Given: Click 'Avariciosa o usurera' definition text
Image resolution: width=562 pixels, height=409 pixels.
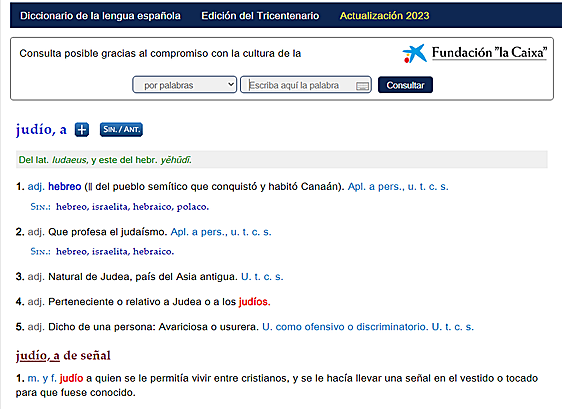Looking at the screenshot, I should pos(209,327).
